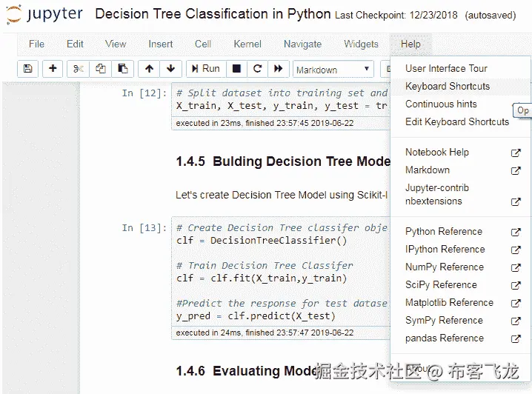
Task: Open the Cell menu
Action: coord(203,44)
